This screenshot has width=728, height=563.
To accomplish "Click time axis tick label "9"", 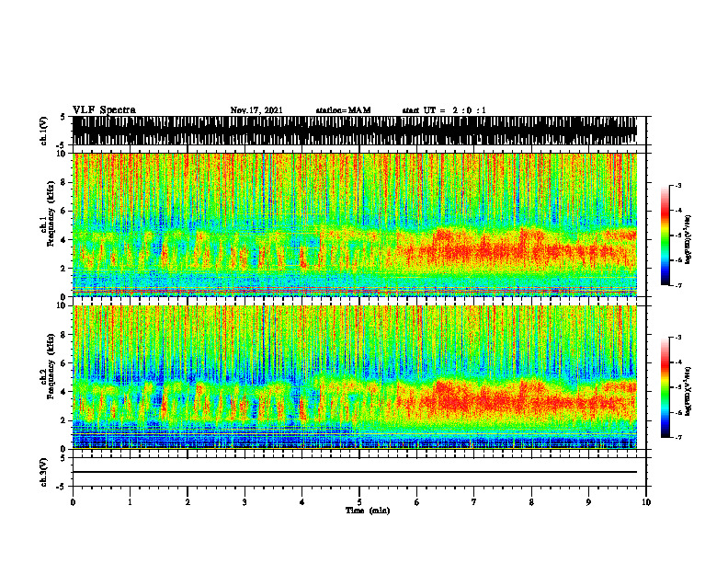I will tap(588, 501).
